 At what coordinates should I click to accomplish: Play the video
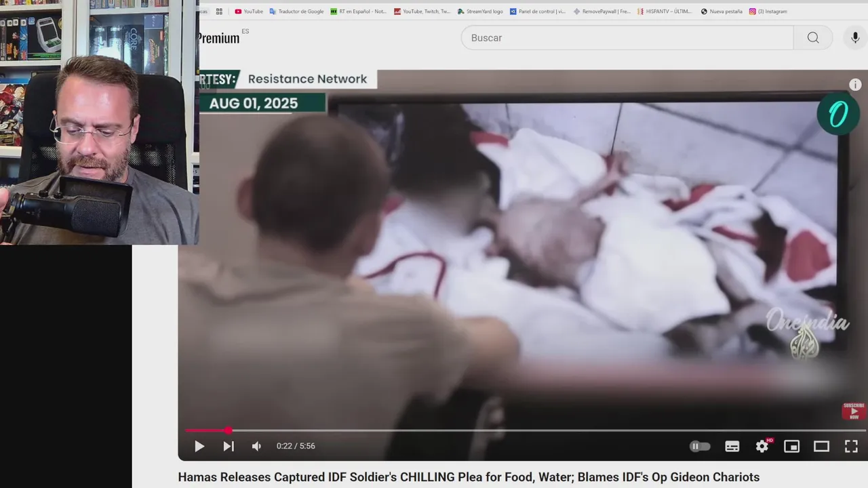pyautogui.click(x=199, y=446)
